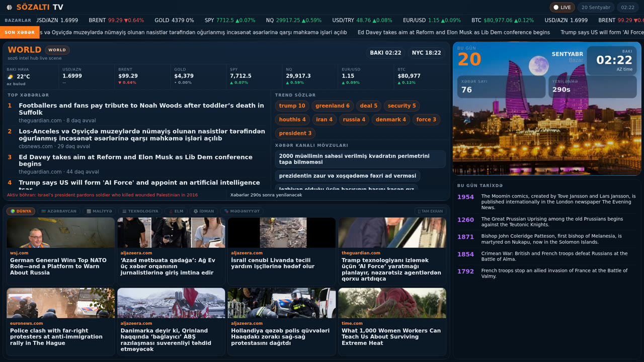Open the MALİYYƏ category

point(99,211)
